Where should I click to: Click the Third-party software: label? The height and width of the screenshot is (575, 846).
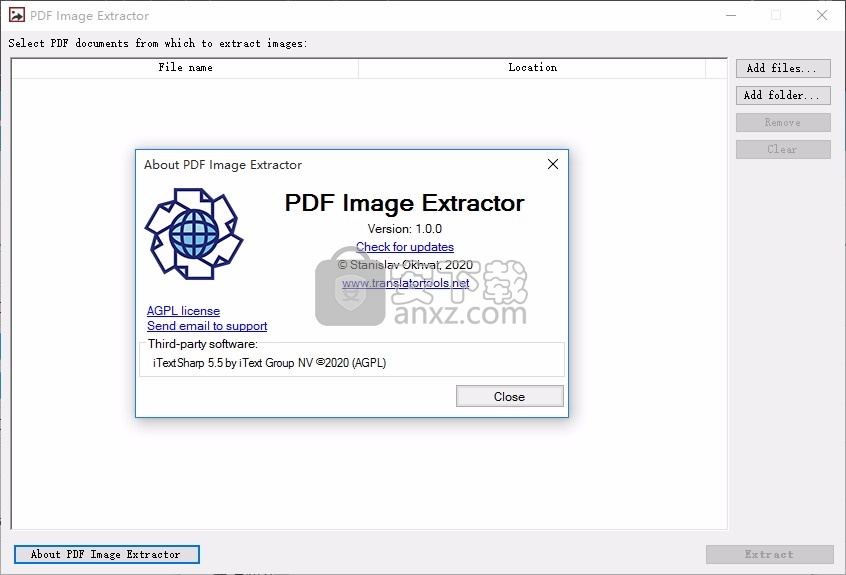click(x=203, y=344)
